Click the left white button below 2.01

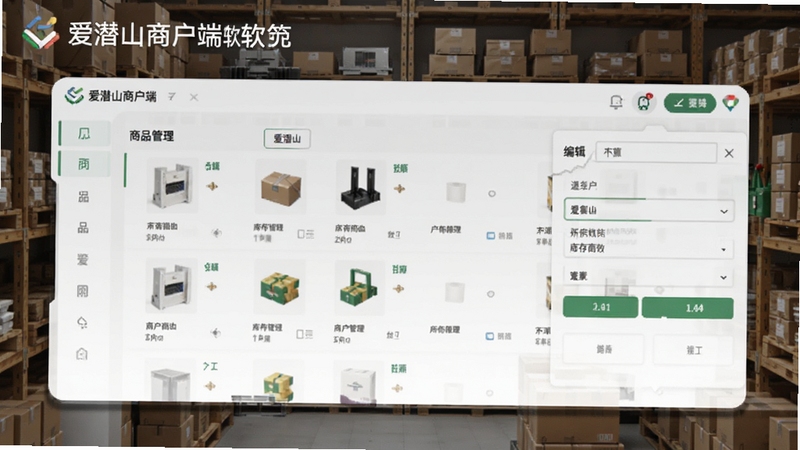tap(604, 349)
